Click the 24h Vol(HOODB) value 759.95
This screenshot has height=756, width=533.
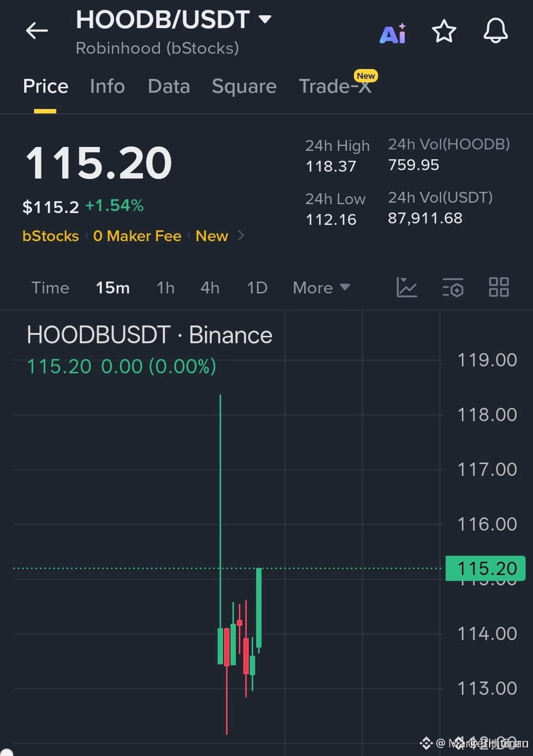point(414,165)
